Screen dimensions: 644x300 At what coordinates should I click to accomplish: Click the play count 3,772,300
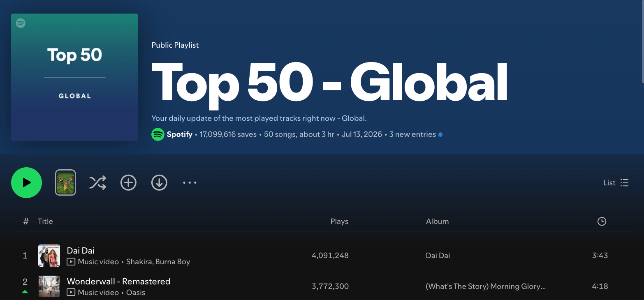pos(330,286)
